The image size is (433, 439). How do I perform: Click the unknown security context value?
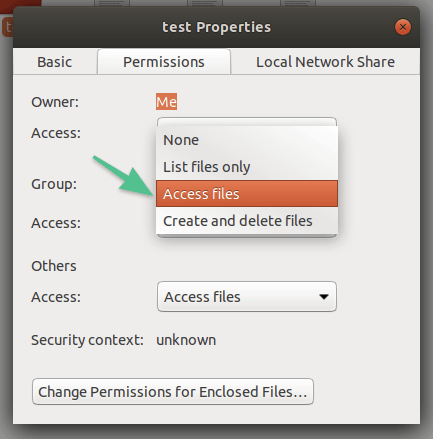186,340
